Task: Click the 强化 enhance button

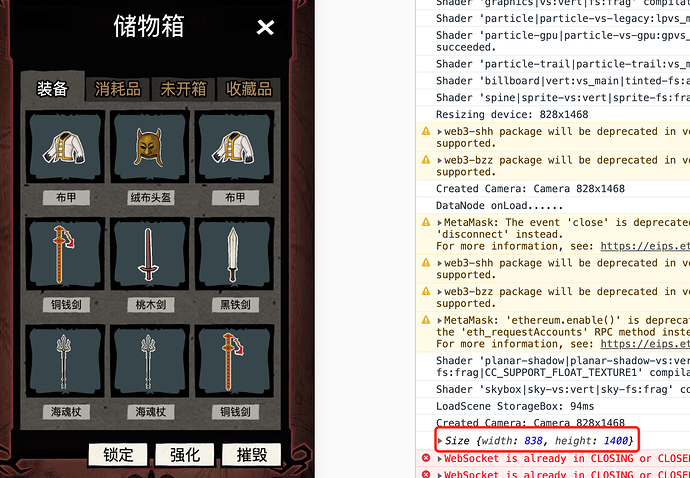Action: (x=185, y=455)
